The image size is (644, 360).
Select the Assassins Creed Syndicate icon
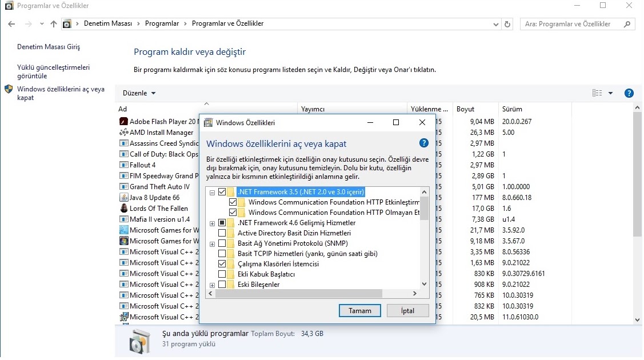coord(123,143)
